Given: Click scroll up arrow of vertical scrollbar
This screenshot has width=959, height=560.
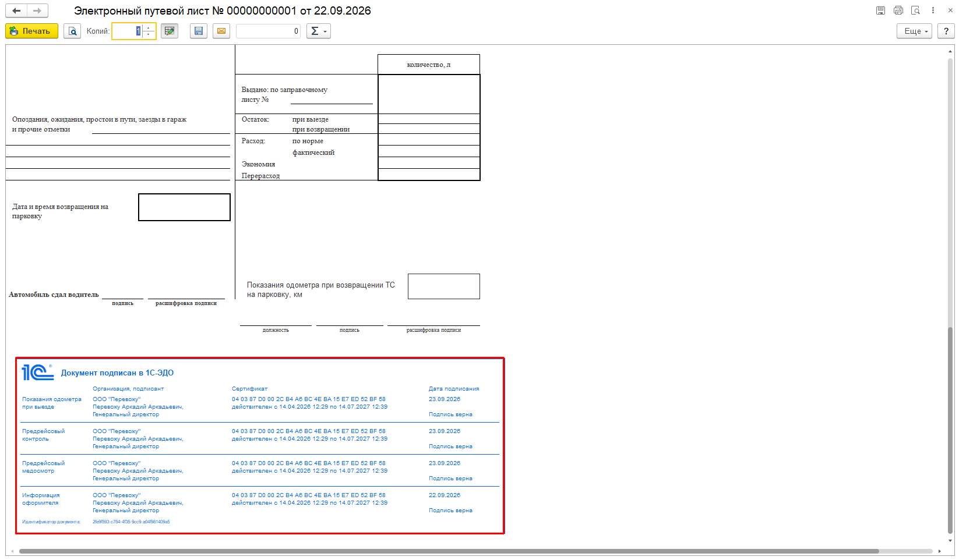Looking at the screenshot, I should [x=950, y=52].
